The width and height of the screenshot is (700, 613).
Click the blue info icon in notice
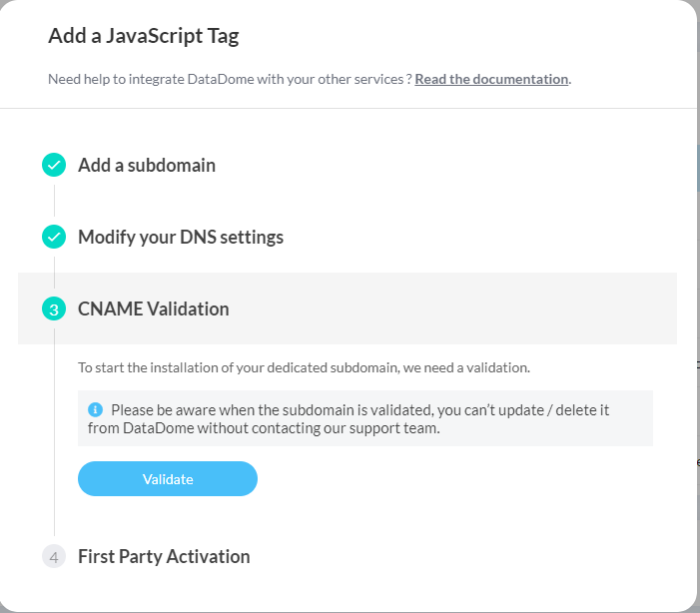(96, 409)
